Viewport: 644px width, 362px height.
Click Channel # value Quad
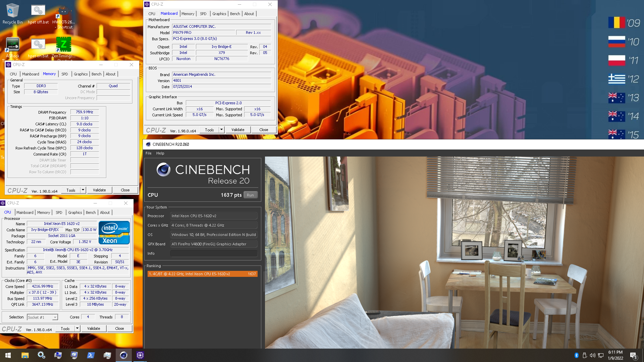113,86
